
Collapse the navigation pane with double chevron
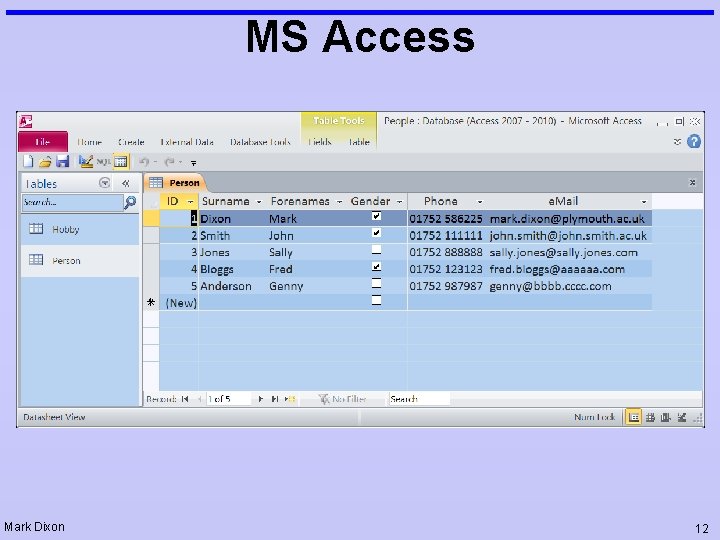pos(125,184)
